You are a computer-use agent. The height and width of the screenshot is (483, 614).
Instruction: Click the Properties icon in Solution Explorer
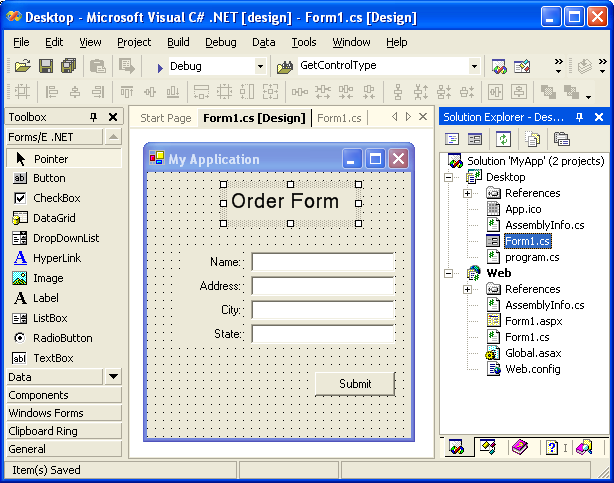point(561,139)
